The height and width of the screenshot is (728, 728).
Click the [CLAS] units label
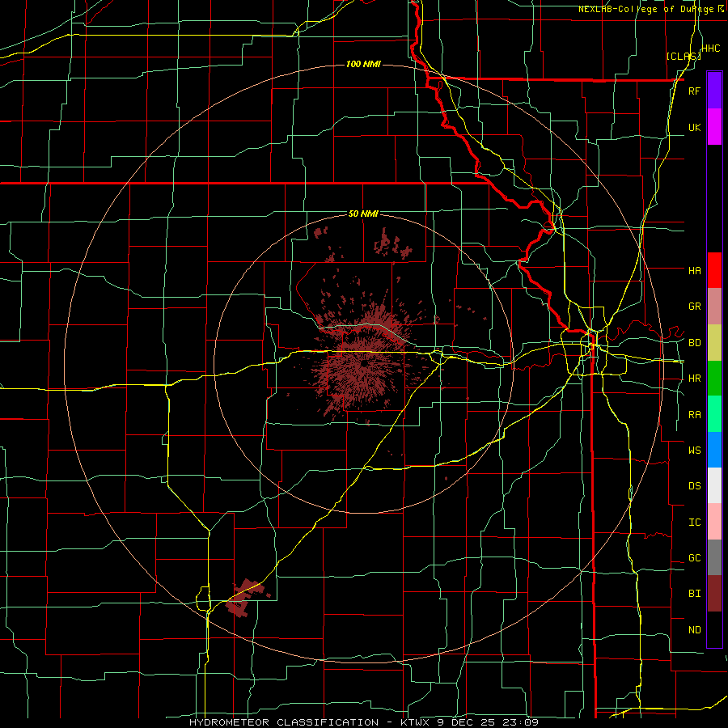point(684,56)
